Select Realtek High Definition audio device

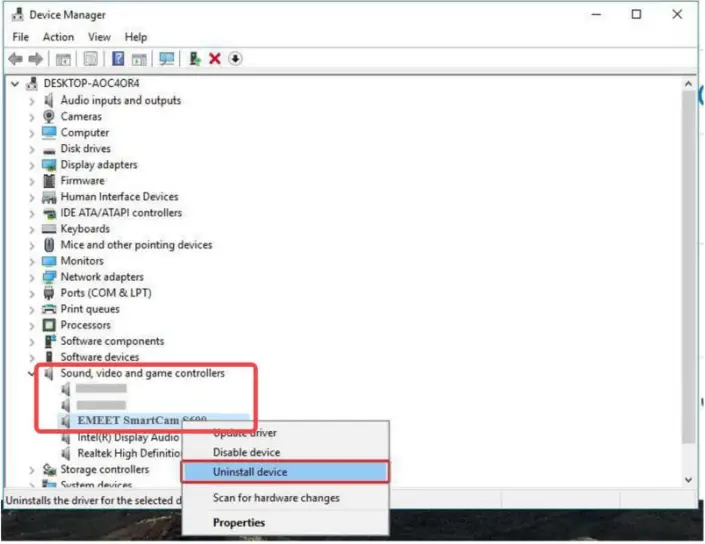[129, 453]
